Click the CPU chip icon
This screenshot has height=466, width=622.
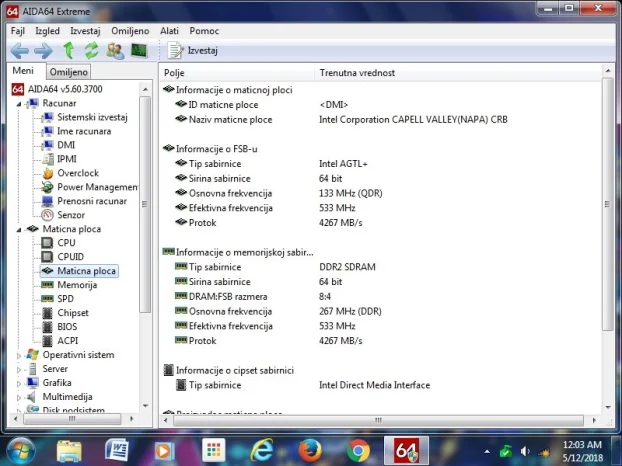pyautogui.click(x=47, y=243)
